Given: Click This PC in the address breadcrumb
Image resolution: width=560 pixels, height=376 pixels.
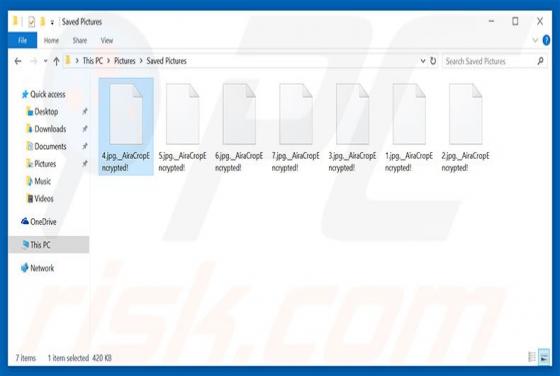Looking at the screenshot, I should click(92, 61).
